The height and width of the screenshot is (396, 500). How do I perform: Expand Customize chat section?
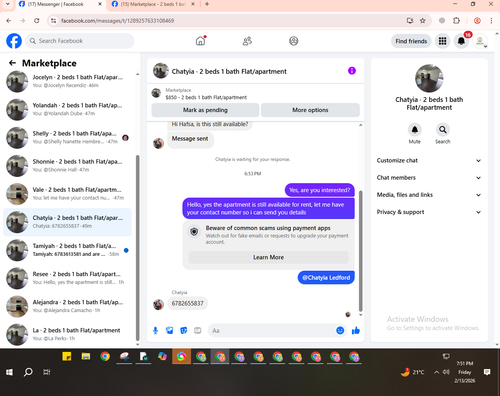coord(429,160)
